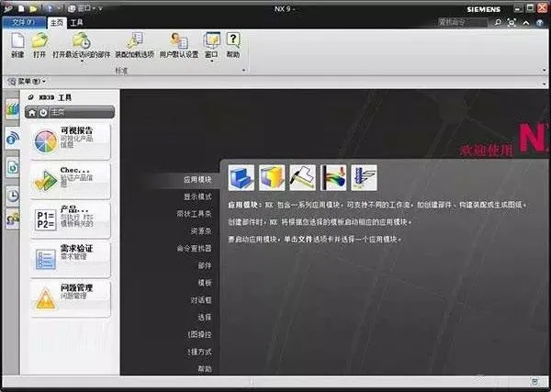Click the 打开 open button in ribbon
The width and height of the screenshot is (551, 392).
[39, 45]
